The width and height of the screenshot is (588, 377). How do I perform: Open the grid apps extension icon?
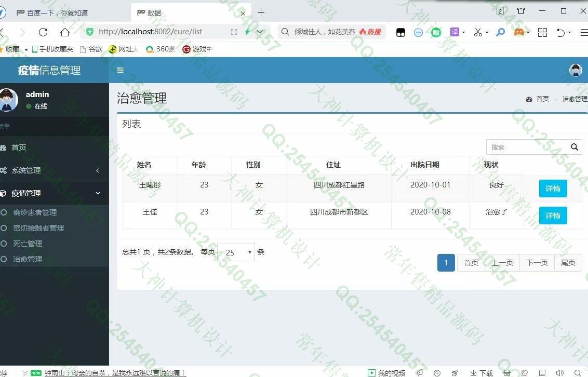[x=542, y=32]
